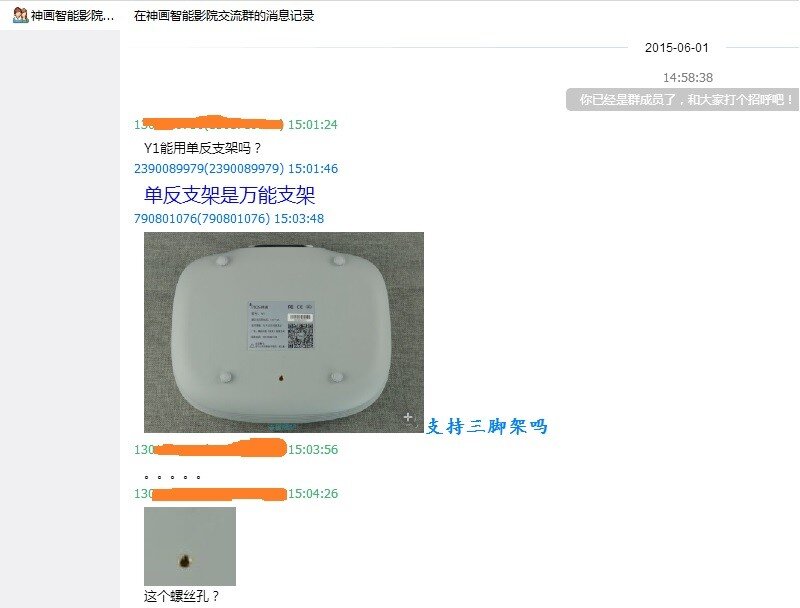Click the redacted sender at 15:03:56
The width and height of the screenshot is (800, 608).
210,449
